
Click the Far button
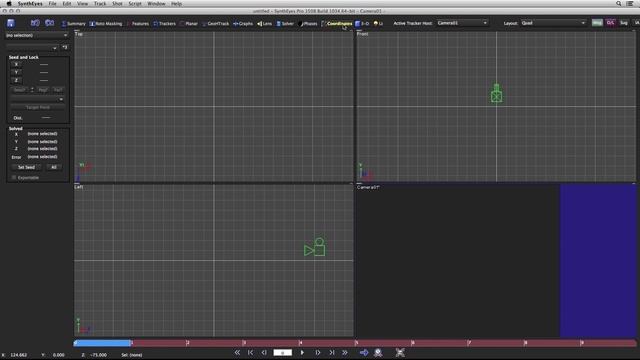pos(58,90)
